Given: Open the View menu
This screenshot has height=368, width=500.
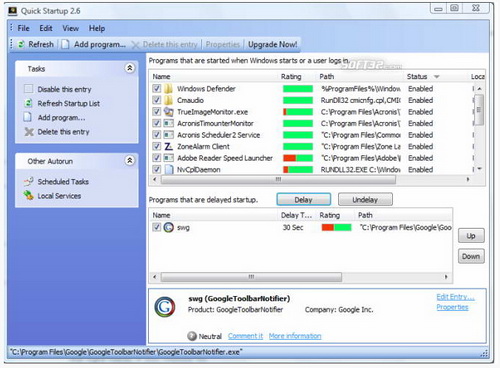Looking at the screenshot, I should point(70,28).
